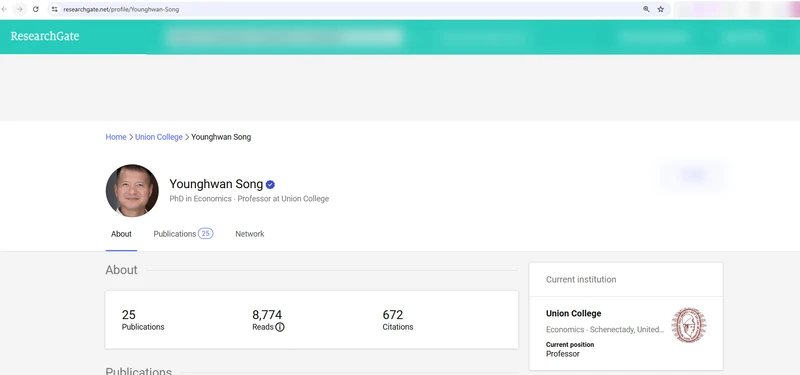Open the Network tab
The image size is (800, 375).
249,234
